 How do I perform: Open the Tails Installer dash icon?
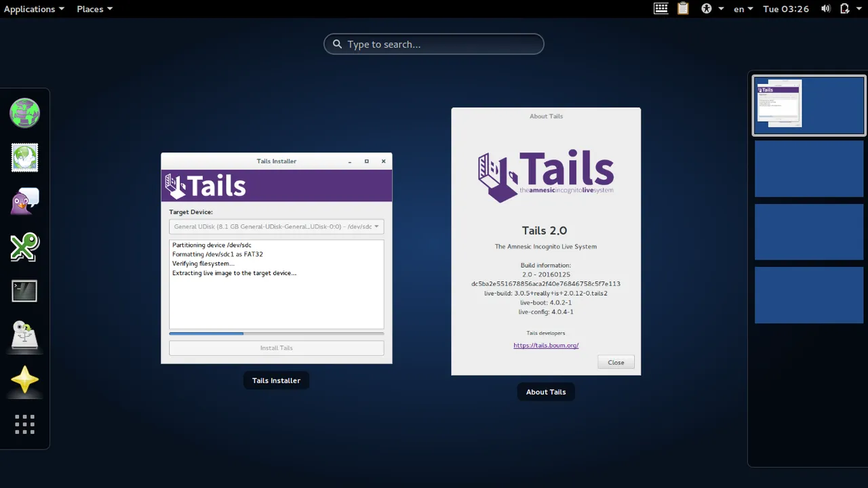(x=24, y=335)
